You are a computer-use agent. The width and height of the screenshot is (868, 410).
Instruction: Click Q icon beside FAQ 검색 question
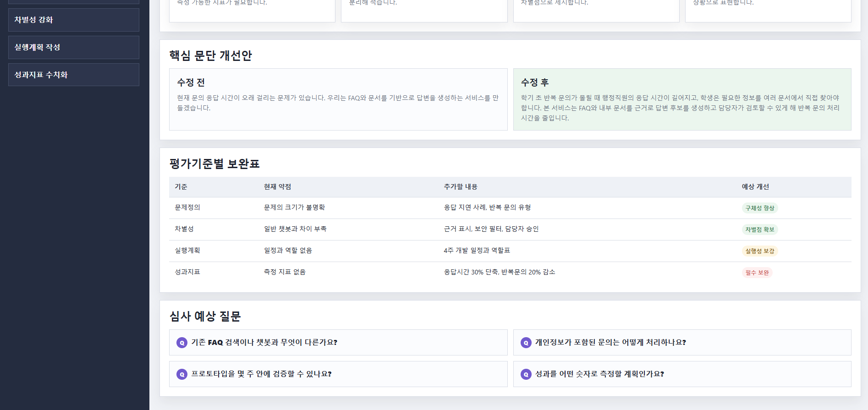(x=182, y=343)
